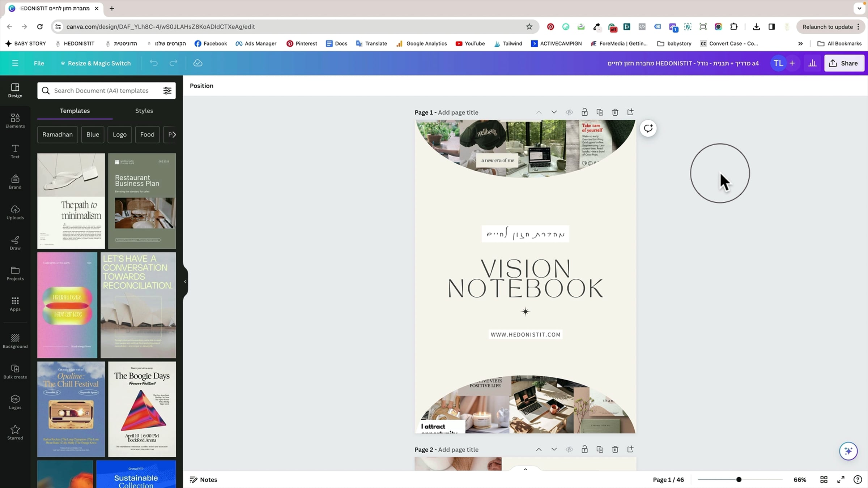The height and width of the screenshot is (488, 868).
Task: Toggle hide Page 2 eye icon
Action: [x=569, y=449]
